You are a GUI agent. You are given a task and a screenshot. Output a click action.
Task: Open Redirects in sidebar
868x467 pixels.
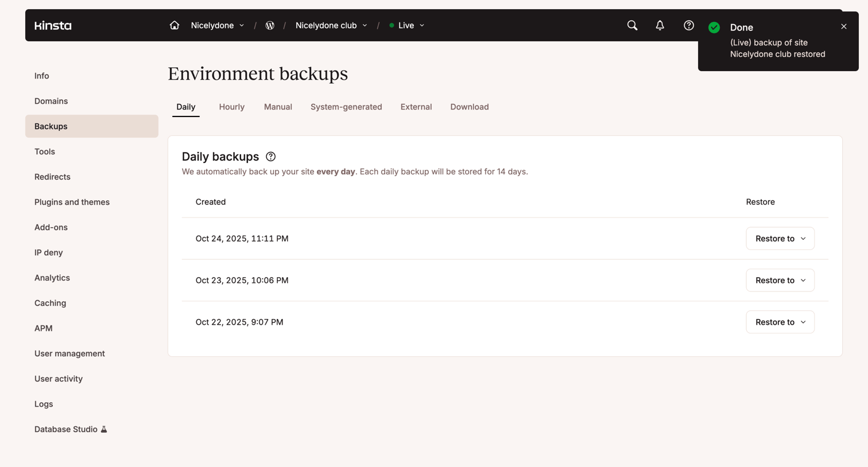[92, 177]
